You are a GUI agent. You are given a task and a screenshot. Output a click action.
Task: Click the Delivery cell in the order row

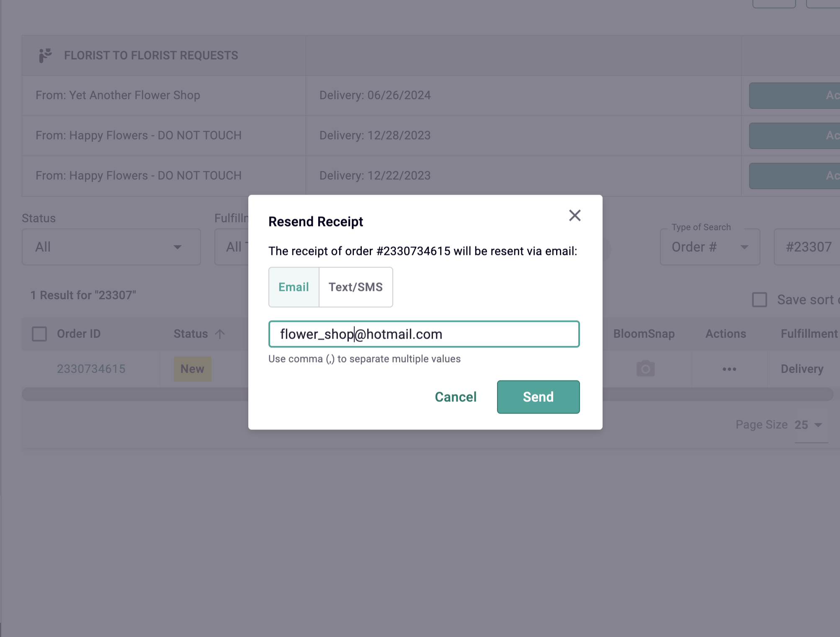[x=802, y=369]
